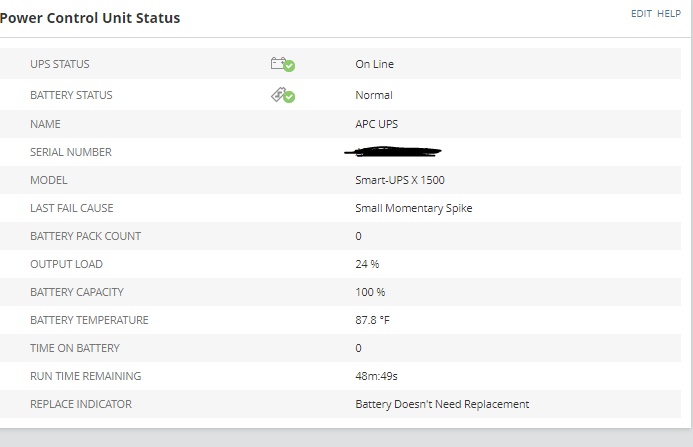Click Battery Doesn't Need Replacement text
693x447 pixels.
(442, 404)
